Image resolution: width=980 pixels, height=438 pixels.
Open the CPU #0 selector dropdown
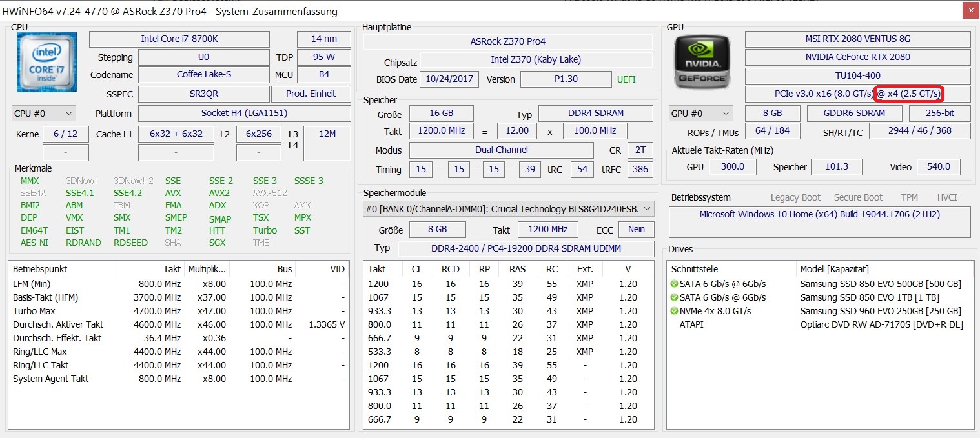[44, 114]
